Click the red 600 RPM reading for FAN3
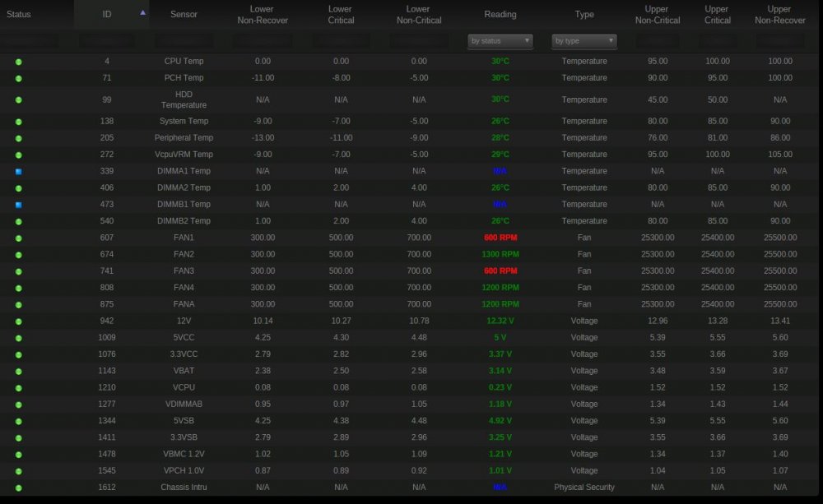 (500, 271)
